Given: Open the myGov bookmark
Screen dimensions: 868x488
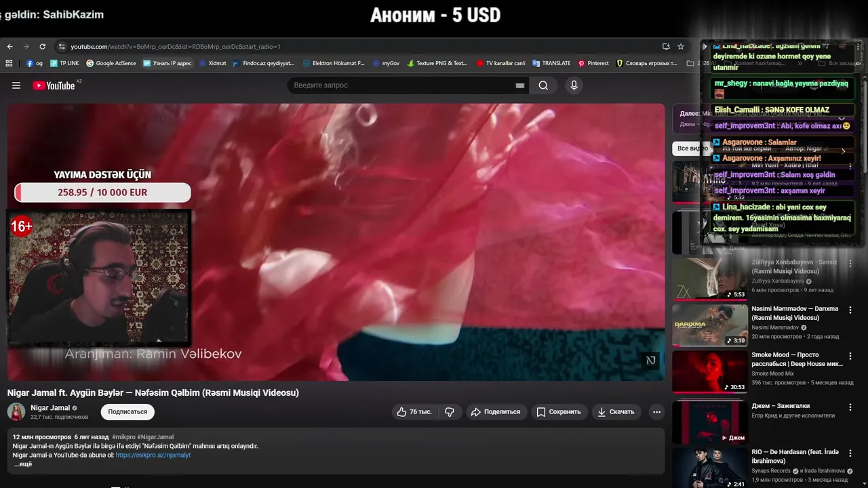Looking at the screenshot, I should click(387, 63).
